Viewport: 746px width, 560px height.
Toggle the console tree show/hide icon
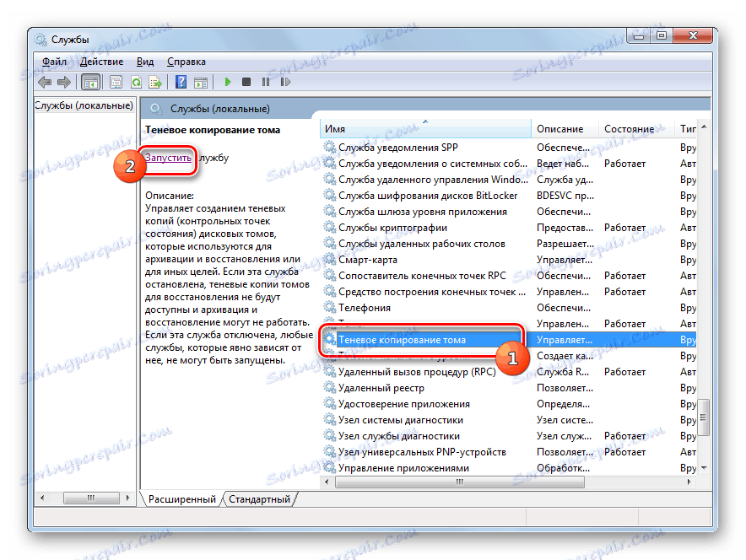point(90,83)
